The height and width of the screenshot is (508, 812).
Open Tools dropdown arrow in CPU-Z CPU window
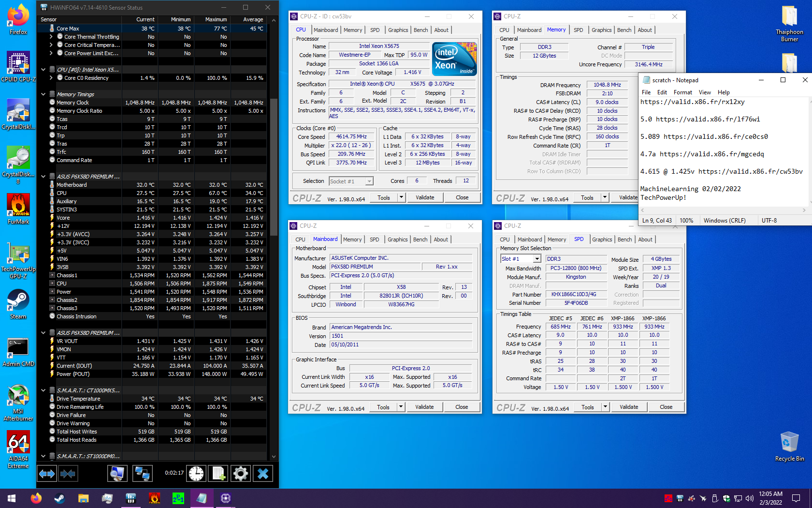point(401,197)
